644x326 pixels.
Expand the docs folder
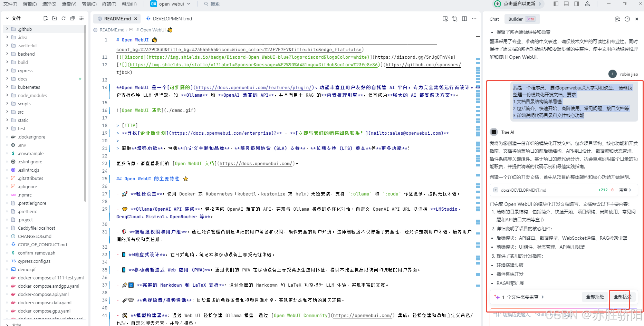pos(7,79)
